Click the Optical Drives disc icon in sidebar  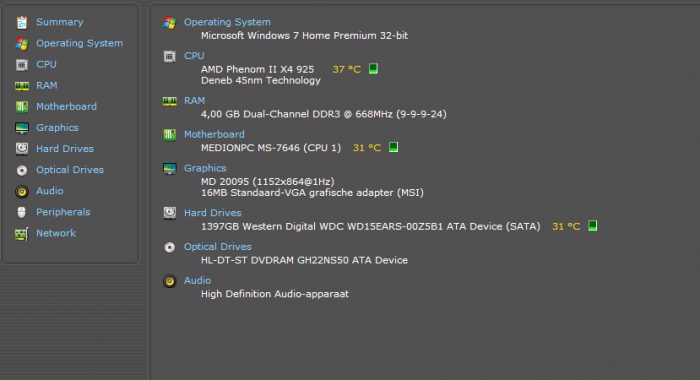click(x=21, y=170)
